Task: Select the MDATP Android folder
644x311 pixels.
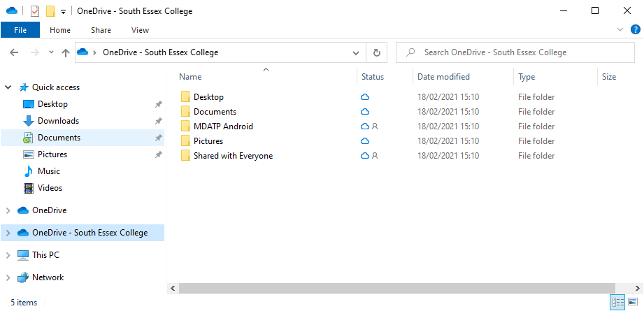Action: [224, 126]
